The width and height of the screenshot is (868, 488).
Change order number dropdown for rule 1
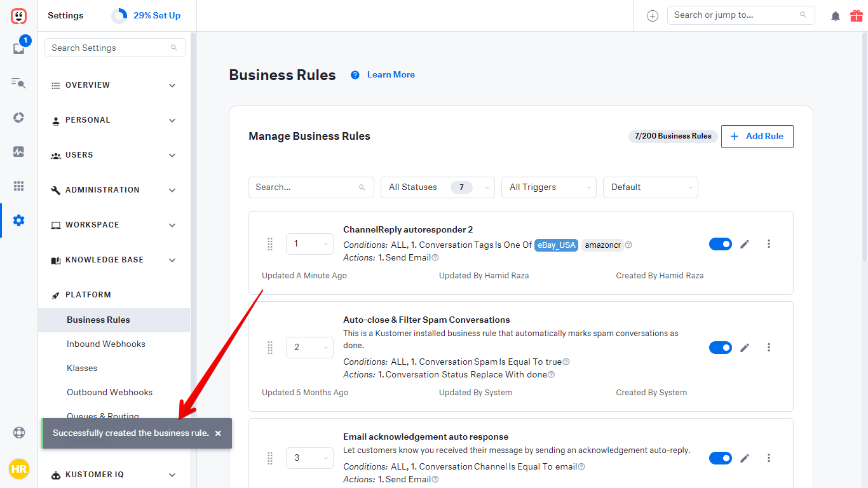click(309, 244)
